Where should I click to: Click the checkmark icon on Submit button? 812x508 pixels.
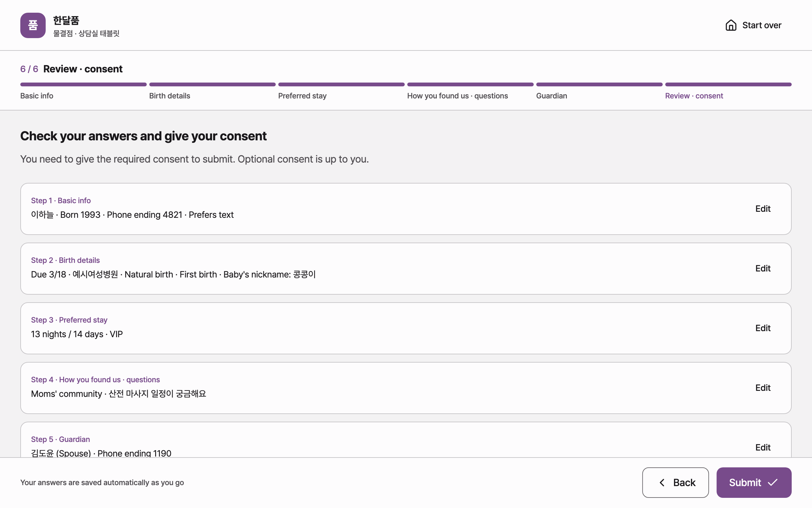tap(773, 483)
